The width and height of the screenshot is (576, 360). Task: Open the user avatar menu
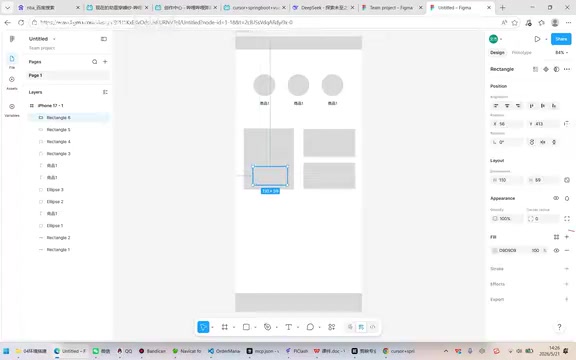[x=493, y=39]
